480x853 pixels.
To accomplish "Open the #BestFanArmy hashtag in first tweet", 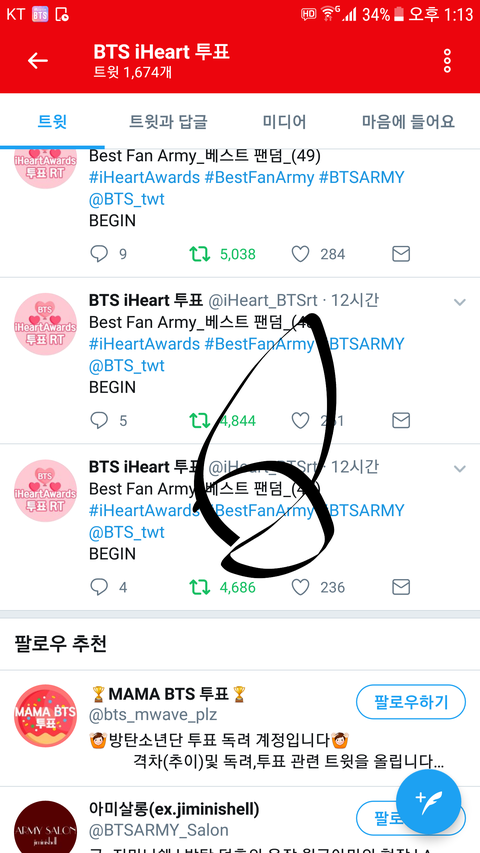I will [259, 178].
